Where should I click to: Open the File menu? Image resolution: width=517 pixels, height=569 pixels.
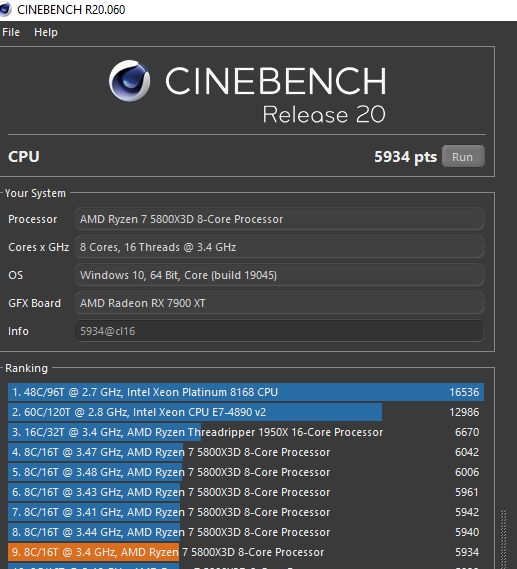(x=11, y=32)
